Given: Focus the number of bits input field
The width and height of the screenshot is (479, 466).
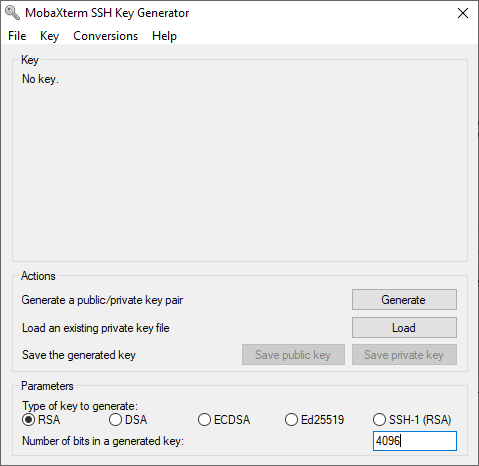Looking at the screenshot, I should [415, 441].
